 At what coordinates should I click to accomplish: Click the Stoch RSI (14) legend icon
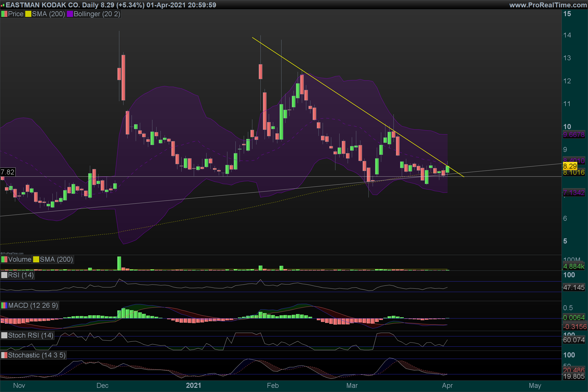coord(4,335)
